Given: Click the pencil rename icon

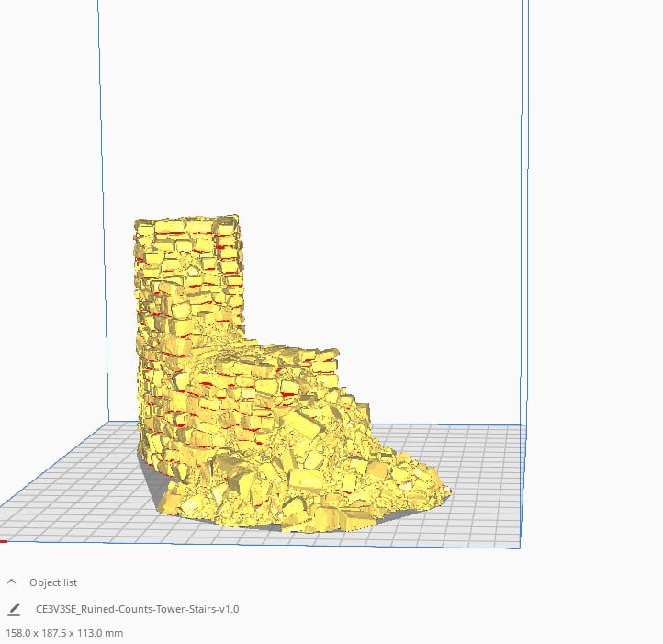Looking at the screenshot, I should click(x=14, y=609).
